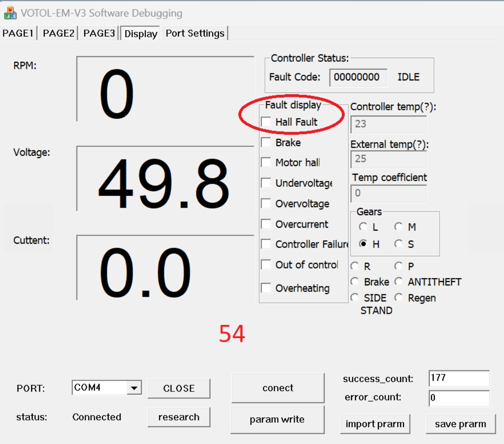504x444 pixels.
Task: Tick the Hall Fault checkbox
Action: pyautogui.click(x=266, y=122)
